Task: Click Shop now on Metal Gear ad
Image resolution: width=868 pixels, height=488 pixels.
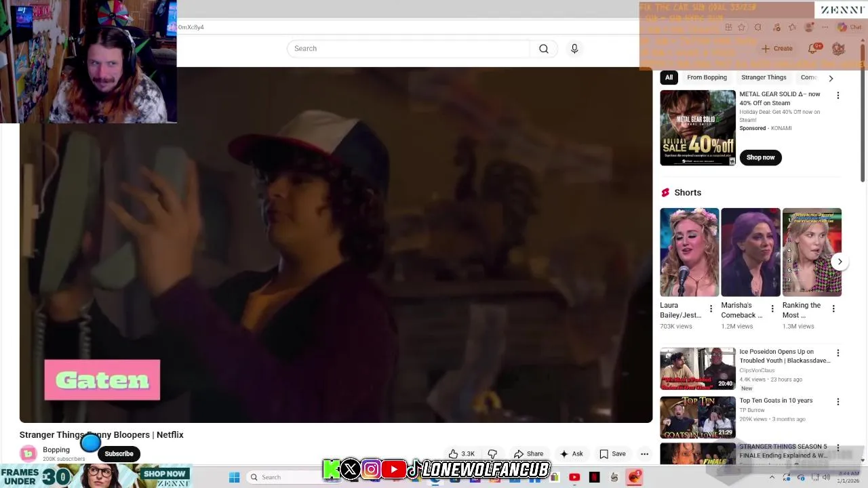Action: pyautogui.click(x=760, y=157)
